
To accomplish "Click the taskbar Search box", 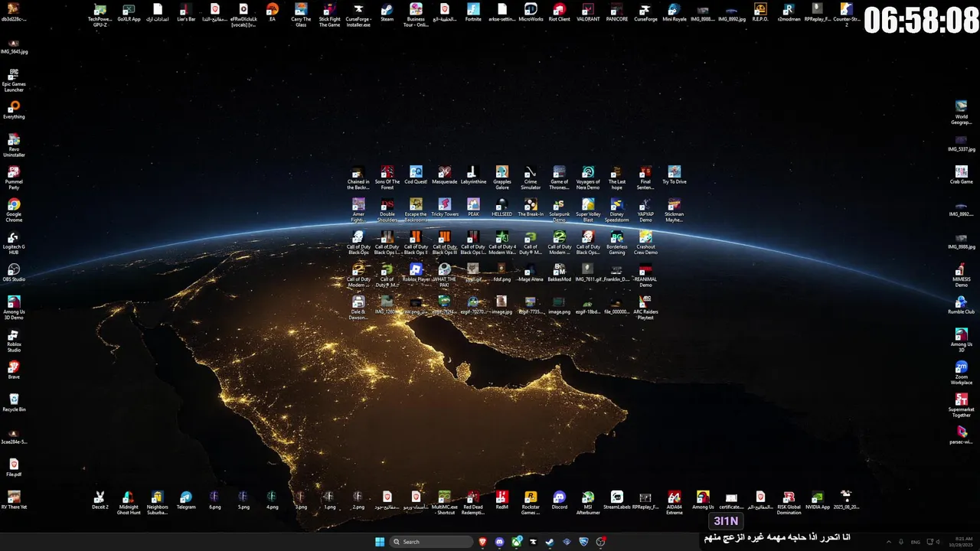I will (x=431, y=542).
